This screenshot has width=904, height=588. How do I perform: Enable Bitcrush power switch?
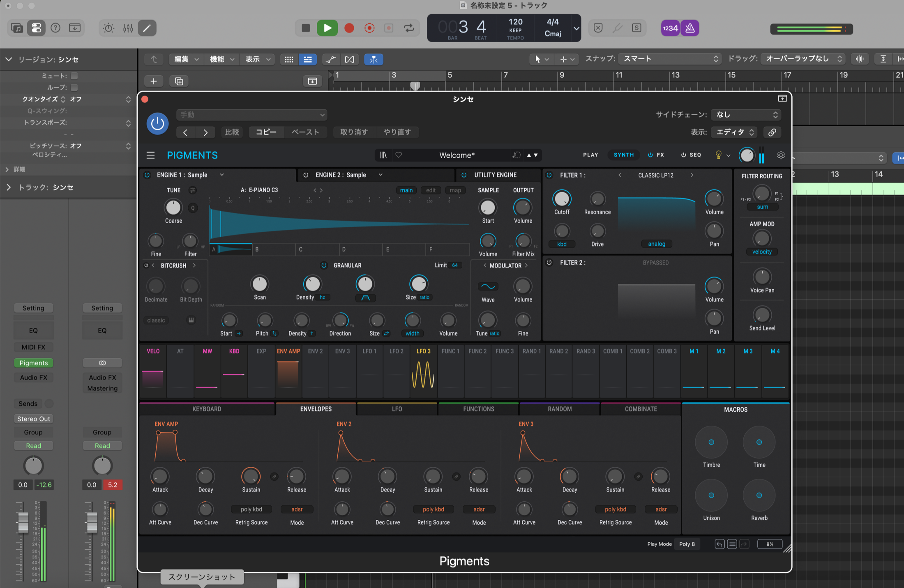(x=146, y=265)
